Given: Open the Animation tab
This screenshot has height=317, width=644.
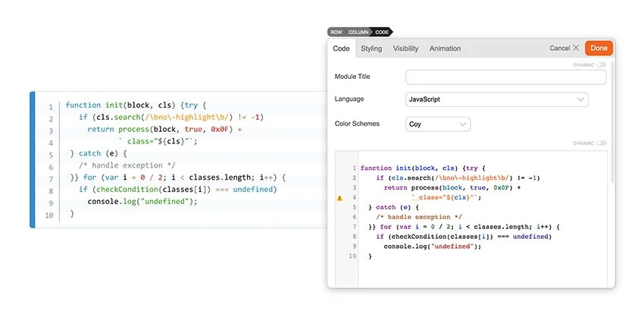Looking at the screenshot, I should coord(445,49).
